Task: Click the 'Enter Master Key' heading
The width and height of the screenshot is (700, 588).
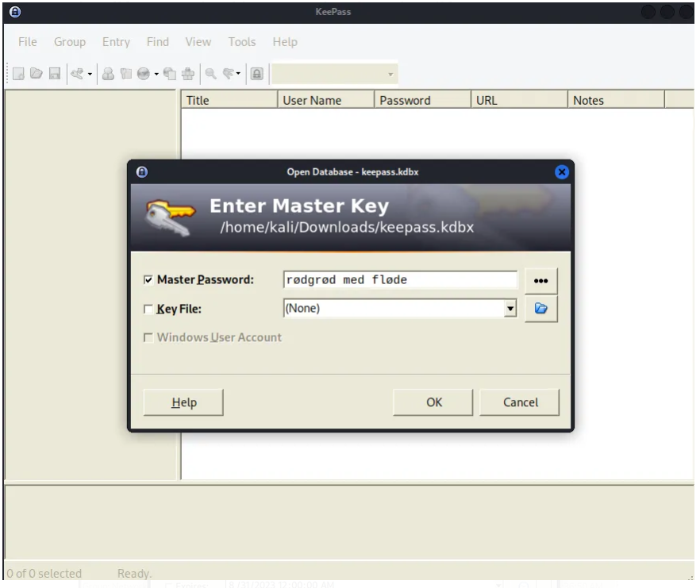Action: pos(299,206)
